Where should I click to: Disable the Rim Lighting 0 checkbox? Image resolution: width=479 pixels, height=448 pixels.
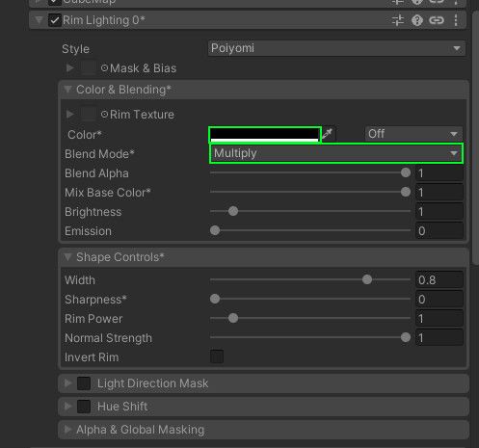click(55, 20)
